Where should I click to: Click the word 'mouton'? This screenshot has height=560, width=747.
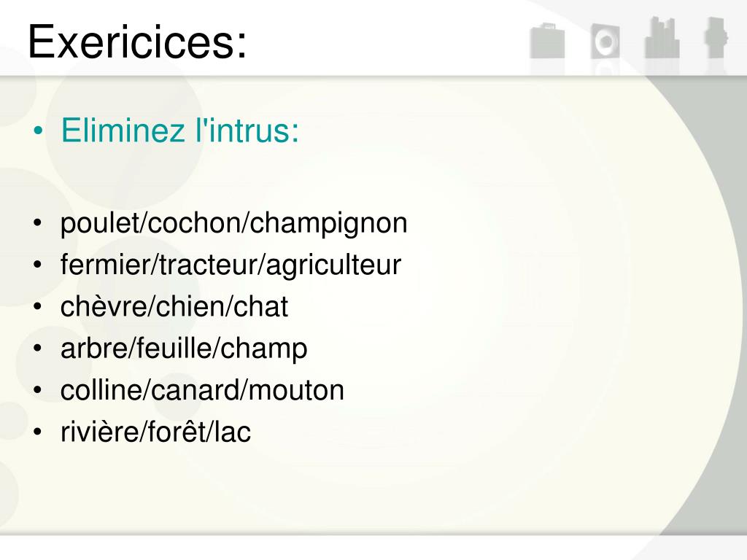pyautogui.click(x=296, y=391)
